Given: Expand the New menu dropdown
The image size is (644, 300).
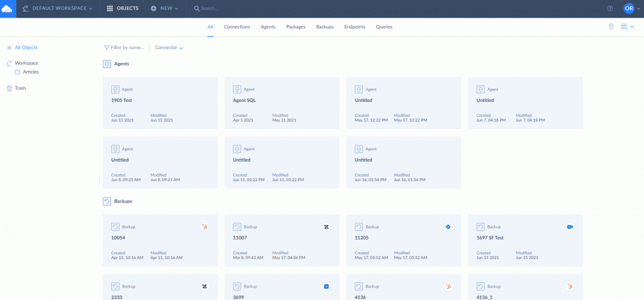Looking at the screenshot, I should click(165, 8).
